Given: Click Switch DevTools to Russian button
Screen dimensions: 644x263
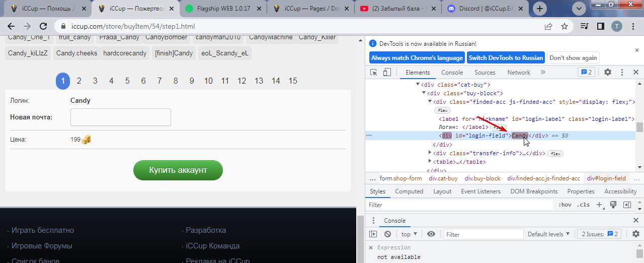Looking at the screenshot, I should (506, 58).
